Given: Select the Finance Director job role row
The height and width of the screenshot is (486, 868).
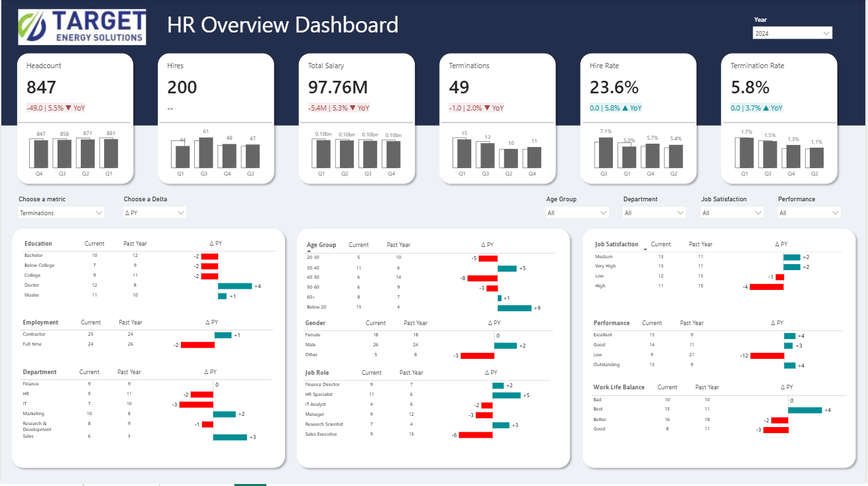Looking at the screenshot, I should [x=427, y=385].
